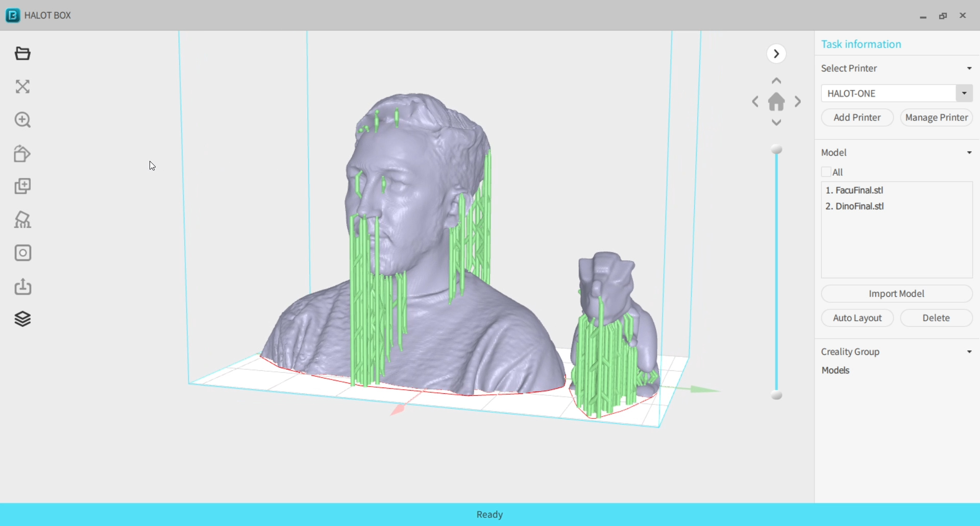Viewport: 980px width, 526px height.
Task: Collapse the Model section
Action: pos(968,152)
